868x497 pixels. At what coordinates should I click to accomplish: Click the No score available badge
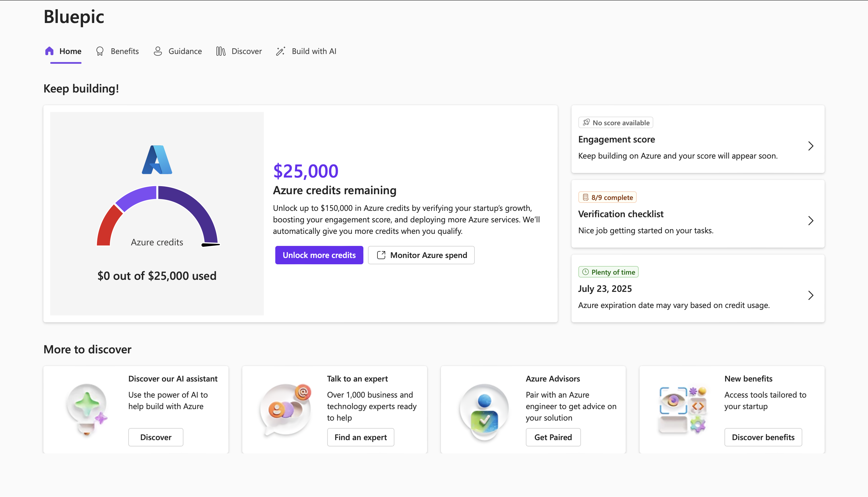tap(616, 123)
